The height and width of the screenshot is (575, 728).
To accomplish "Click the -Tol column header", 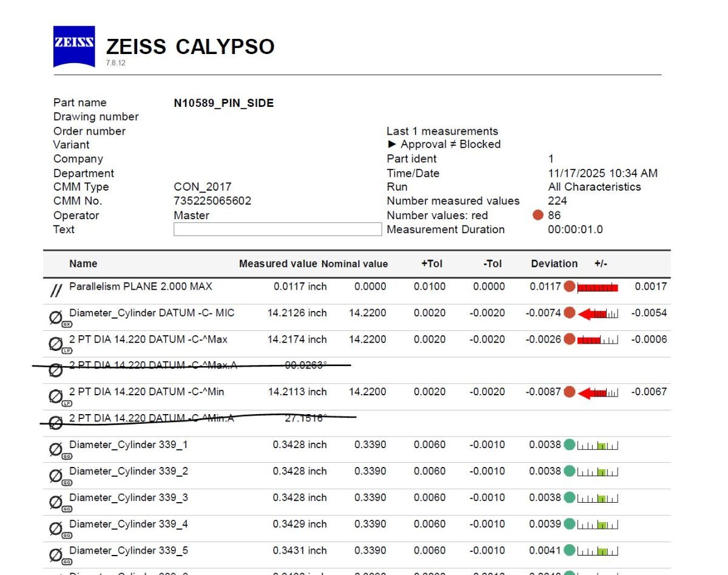I will click(492, 264).
